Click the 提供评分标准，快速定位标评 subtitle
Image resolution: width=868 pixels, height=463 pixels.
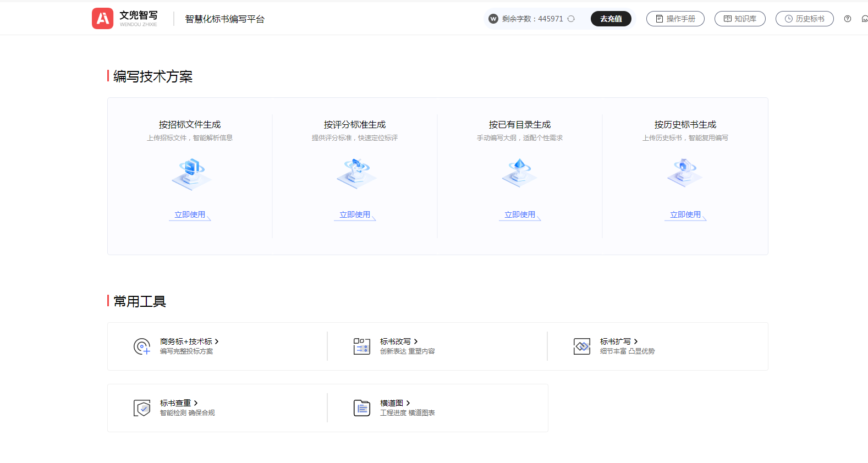pos(355,138)
